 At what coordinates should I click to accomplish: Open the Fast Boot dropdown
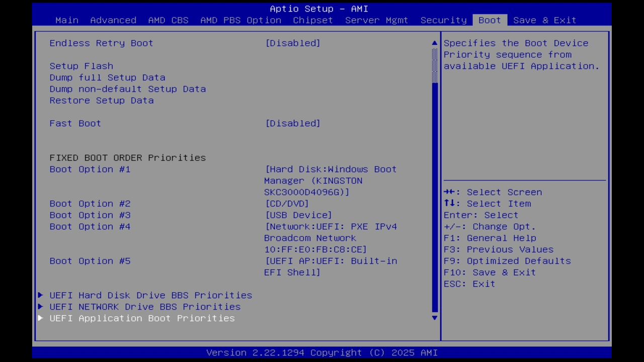pos(293,123)
